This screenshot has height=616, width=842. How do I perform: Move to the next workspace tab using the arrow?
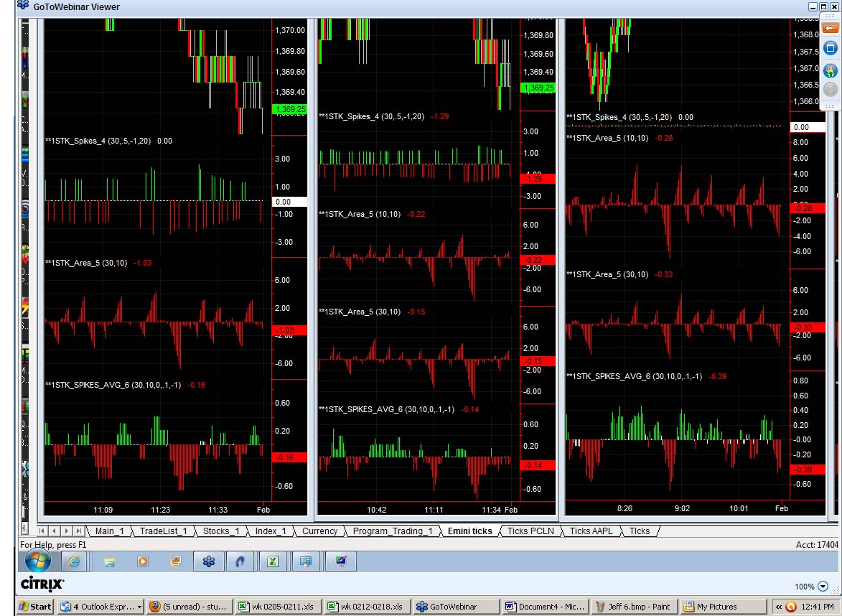(66, 531)
